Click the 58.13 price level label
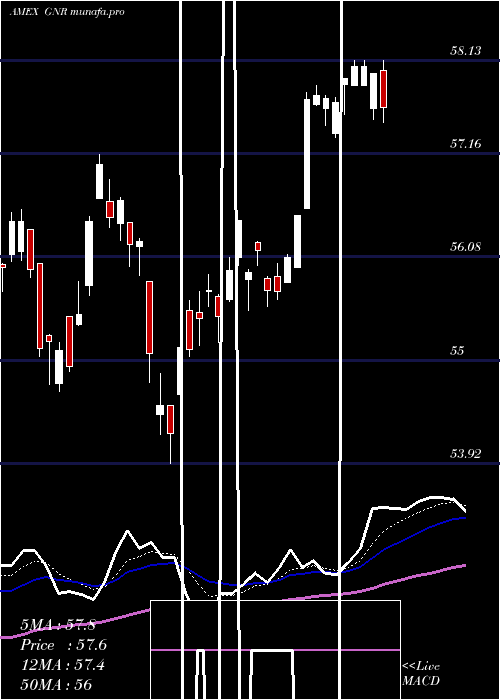The image size is (500, 700). pos(466,50)
